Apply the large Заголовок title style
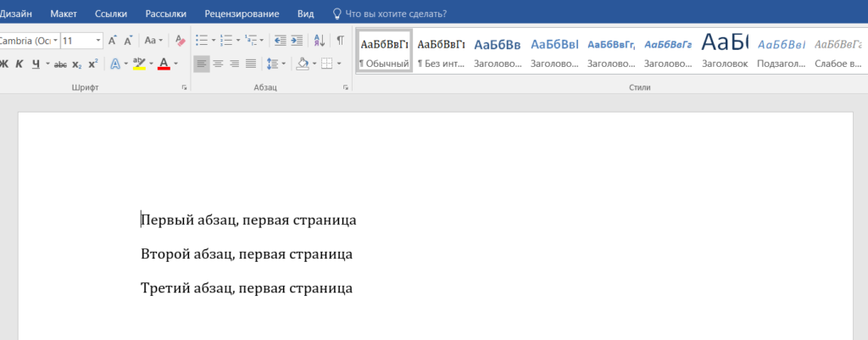Image resolution: width=868 pixels, height=340 pixels. (x=725, y=51)
